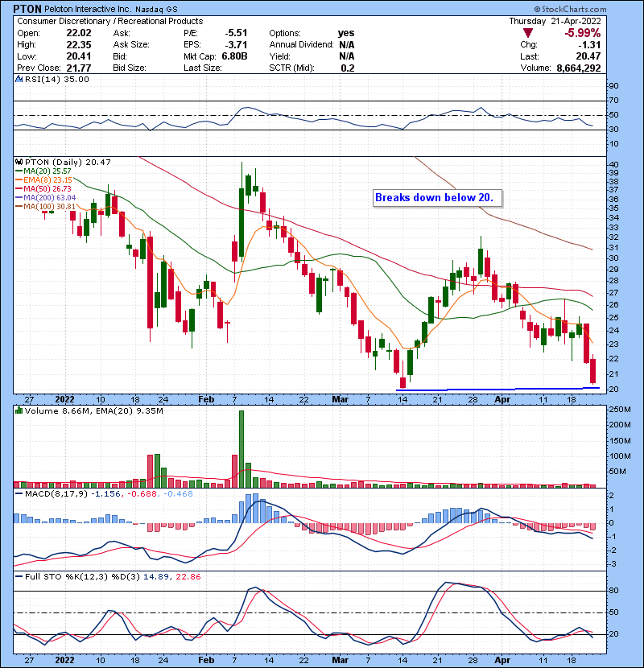Click the Nasdaq GS exchange label
Image resolution: width=644 pixels, height=668 pixels.
point(156,10)
